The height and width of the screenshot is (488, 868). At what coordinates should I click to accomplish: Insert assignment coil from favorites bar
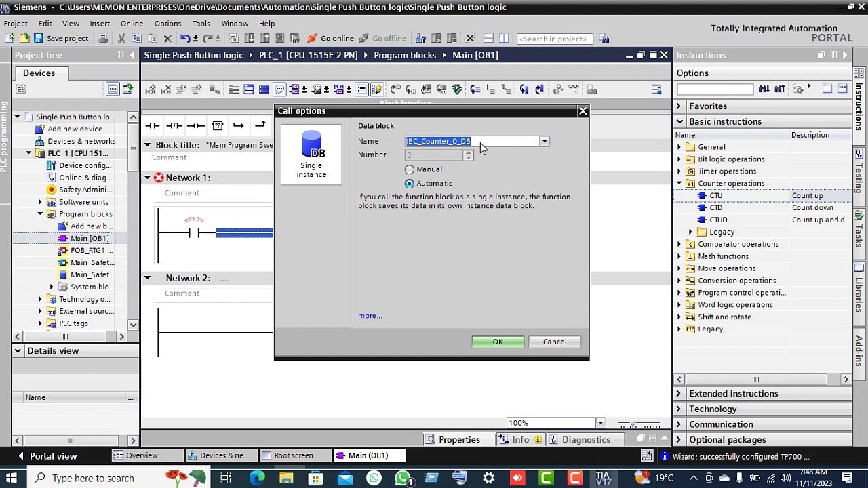[196, 125]
